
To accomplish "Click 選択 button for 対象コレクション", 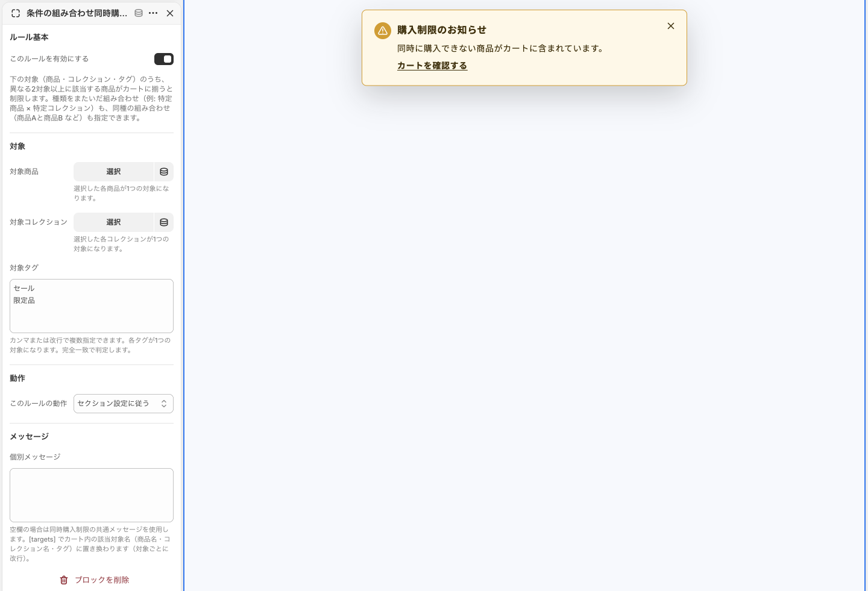I will click(x=113, y=222).
